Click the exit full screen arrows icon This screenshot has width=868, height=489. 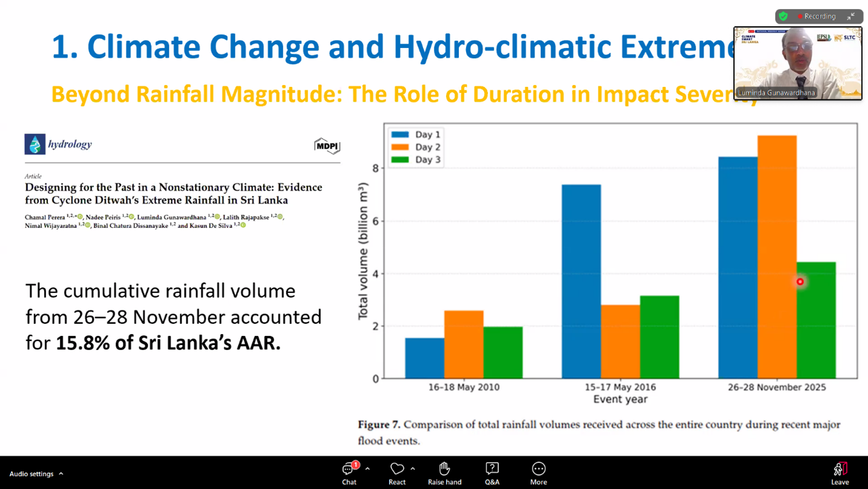coord(851,16)
